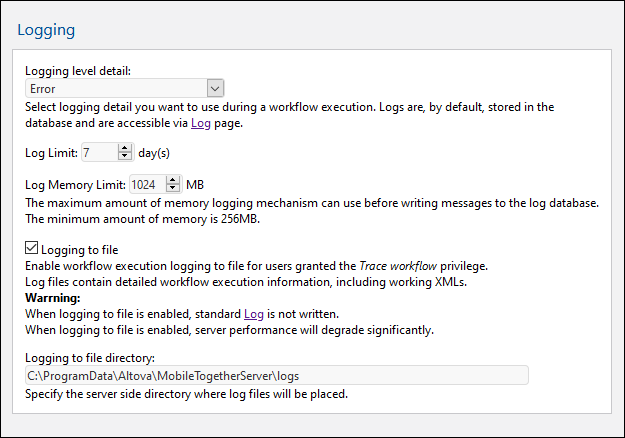Click the bold 'Warning:' text
625x438 pixels.
point(52,298)
